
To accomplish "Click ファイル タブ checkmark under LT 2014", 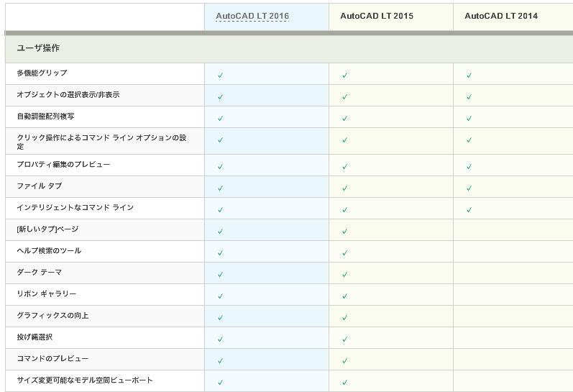I will click(469, 188).
